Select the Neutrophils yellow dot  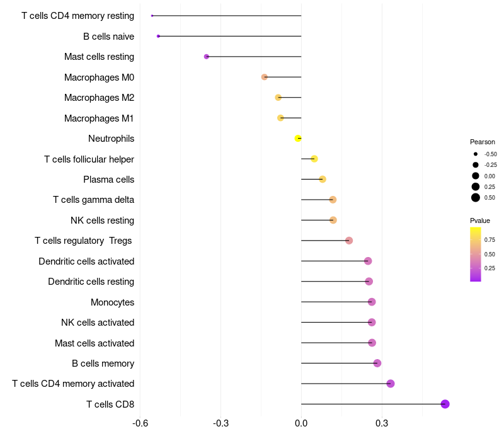pyautogui.click(x=298, y=138)
